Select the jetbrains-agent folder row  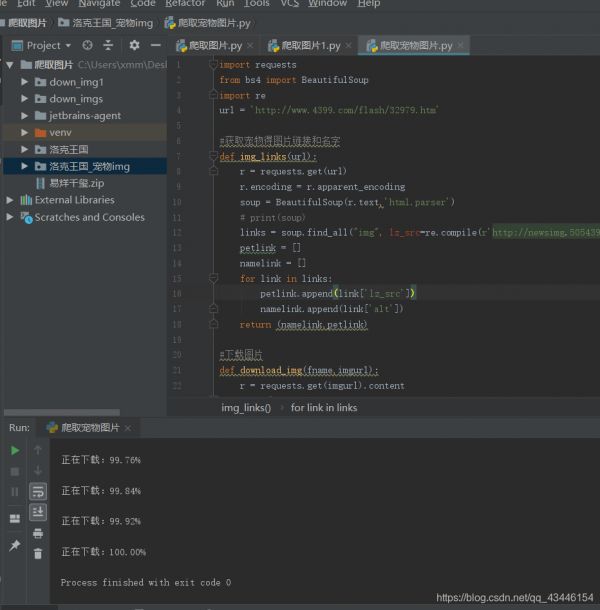coord(85,116)
